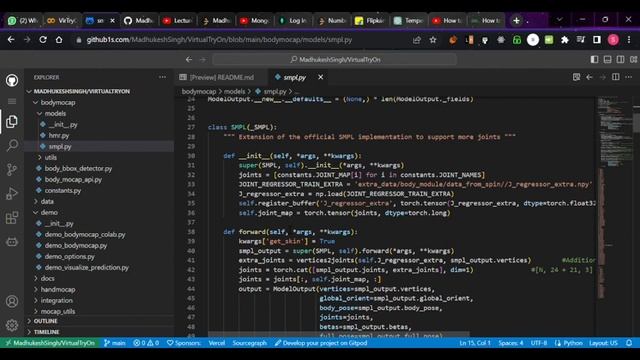Open the Source Control view icon

tap(12, 169)
